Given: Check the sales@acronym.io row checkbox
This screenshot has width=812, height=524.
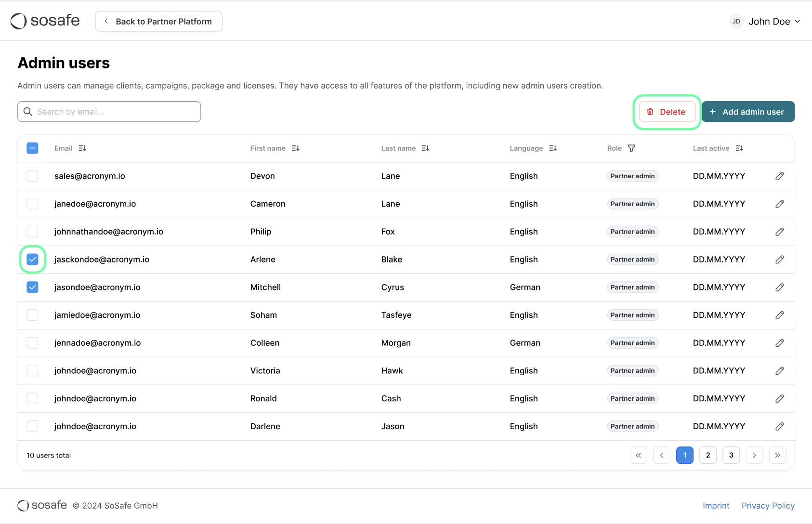Looking at the screenshot, I should click(32, 176).
